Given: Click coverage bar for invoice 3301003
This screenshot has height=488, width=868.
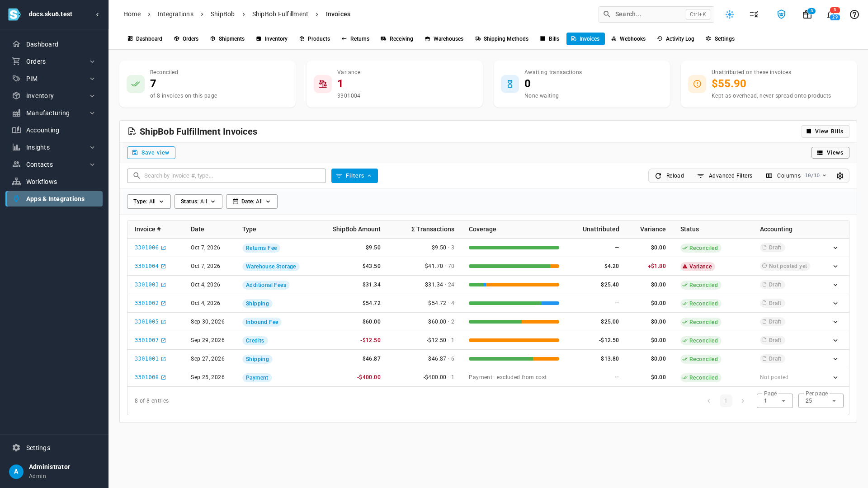Looking at the screenshot, I should [x=514, y=285].
